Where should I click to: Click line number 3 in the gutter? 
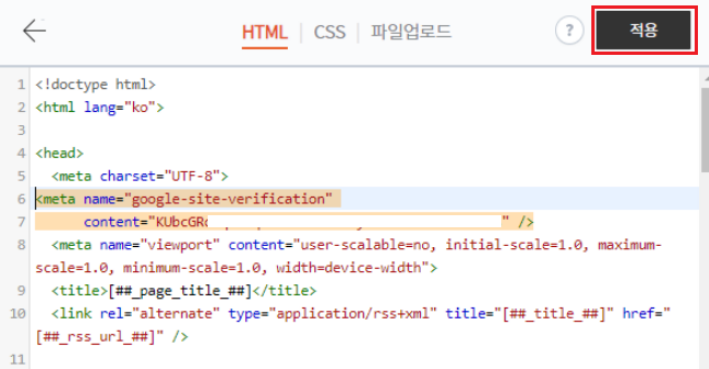tap(21, 130)
